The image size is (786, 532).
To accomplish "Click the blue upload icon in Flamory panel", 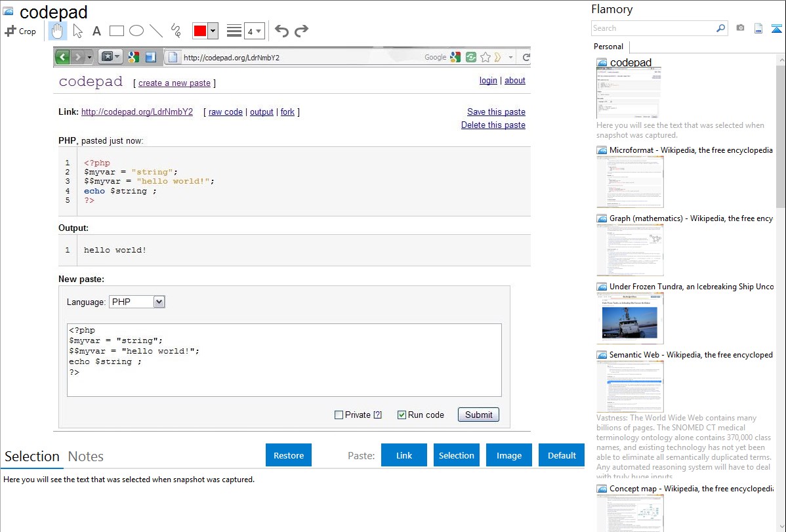I will point(776,29).
